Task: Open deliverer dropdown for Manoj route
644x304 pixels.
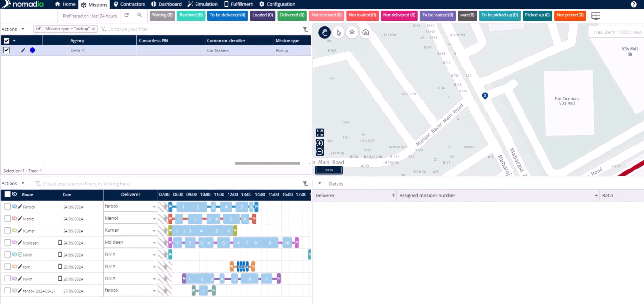Action: [x=154, y=219]
